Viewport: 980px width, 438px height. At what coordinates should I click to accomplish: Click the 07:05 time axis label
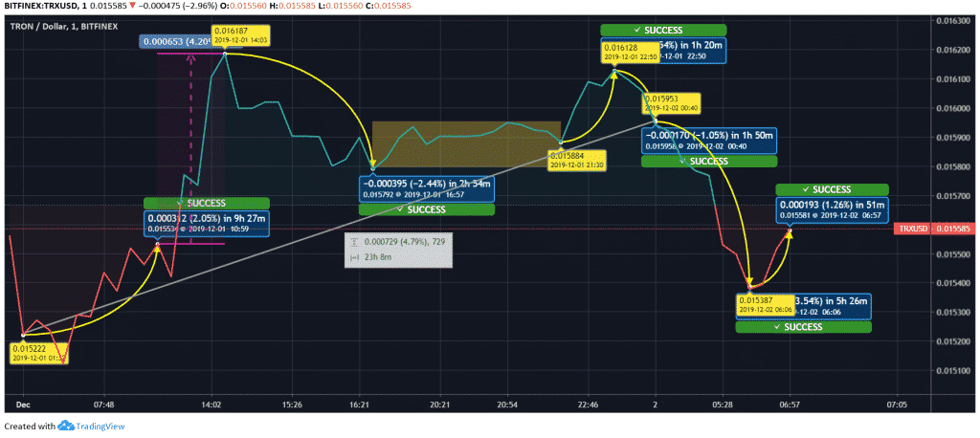click(897, 405)
